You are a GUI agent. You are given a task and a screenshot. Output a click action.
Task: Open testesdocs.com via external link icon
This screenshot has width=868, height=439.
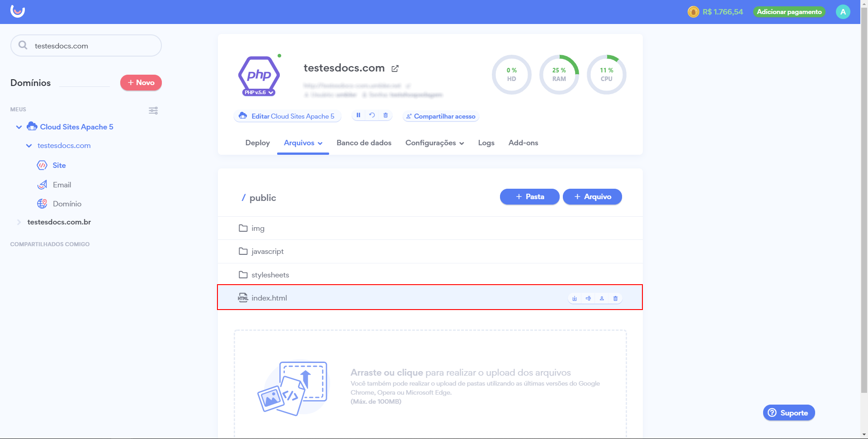395,68
